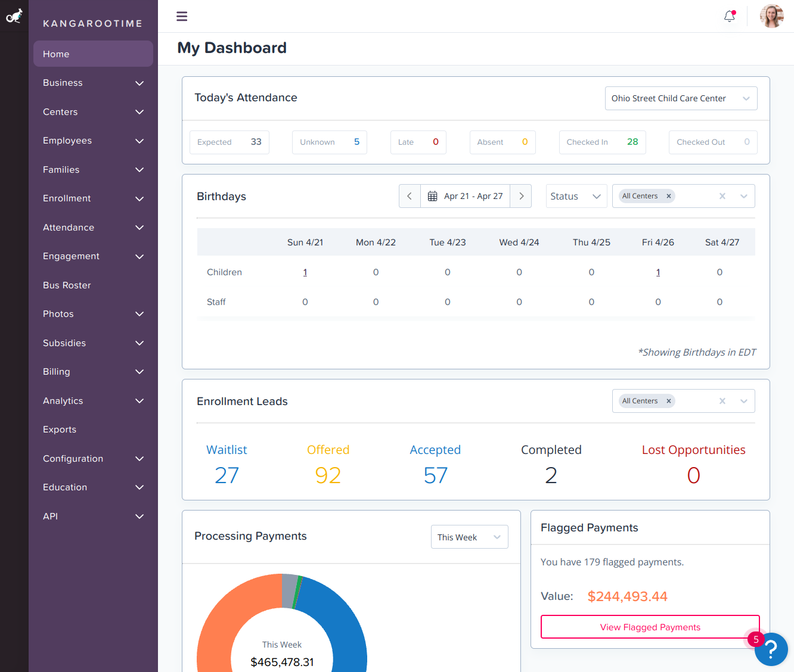The width and height of the screenshot is (794, 672).
Task: Remove All Centers tag in Birthdays filter
Action: click(x=669, y=196)
